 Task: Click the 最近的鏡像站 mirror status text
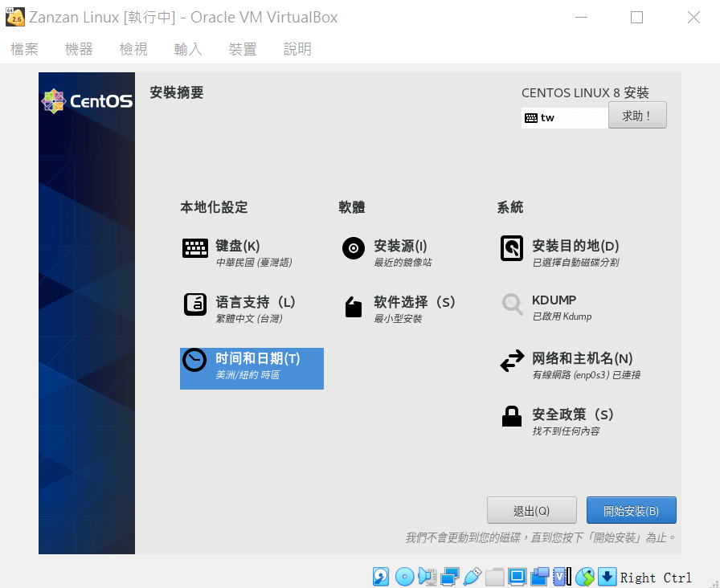pyautogui.click(x=403, y=263)
